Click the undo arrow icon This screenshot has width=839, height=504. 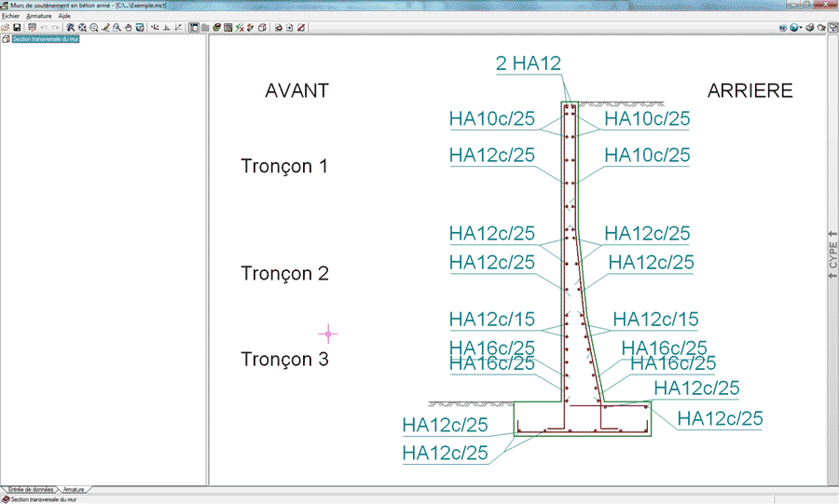(44, 27)
